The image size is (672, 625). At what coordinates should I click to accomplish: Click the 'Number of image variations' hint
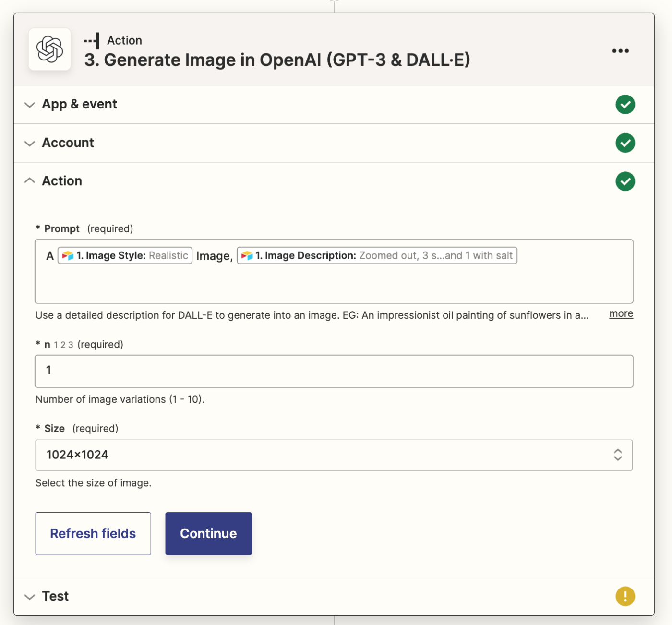[x=120, y=399]
